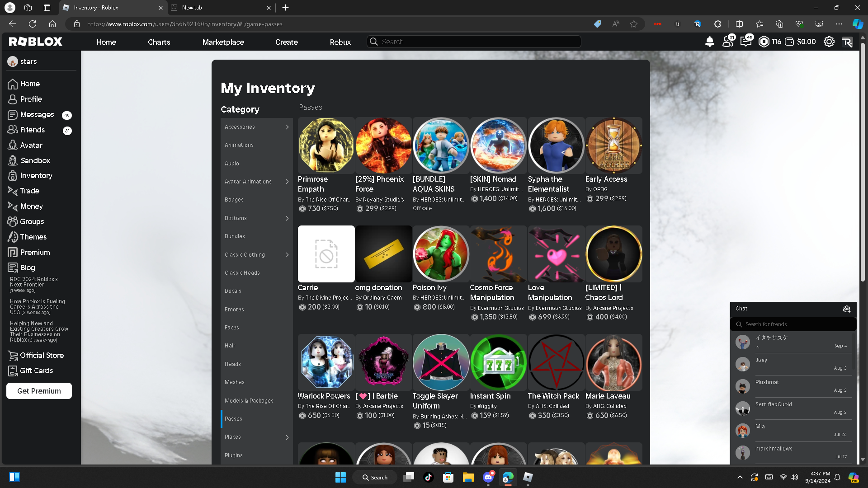
Task: Open Official Store in the sidebar
Action: pos(42,355)
